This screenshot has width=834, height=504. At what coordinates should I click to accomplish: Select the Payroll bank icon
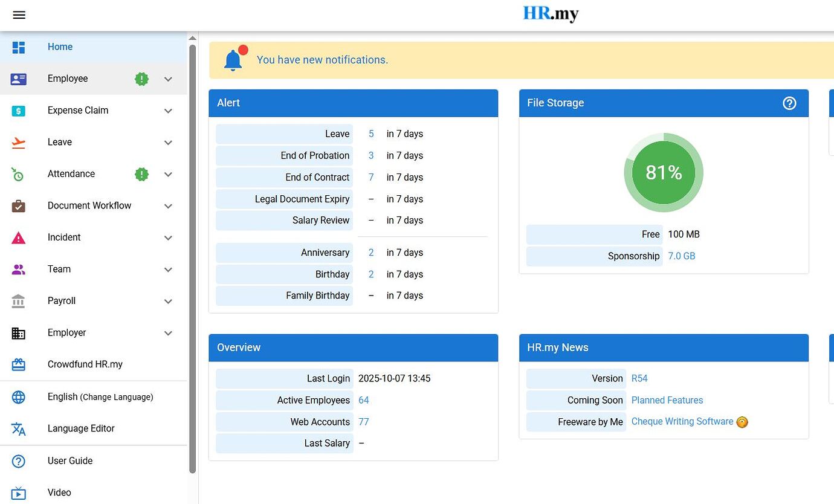point(18,301)
